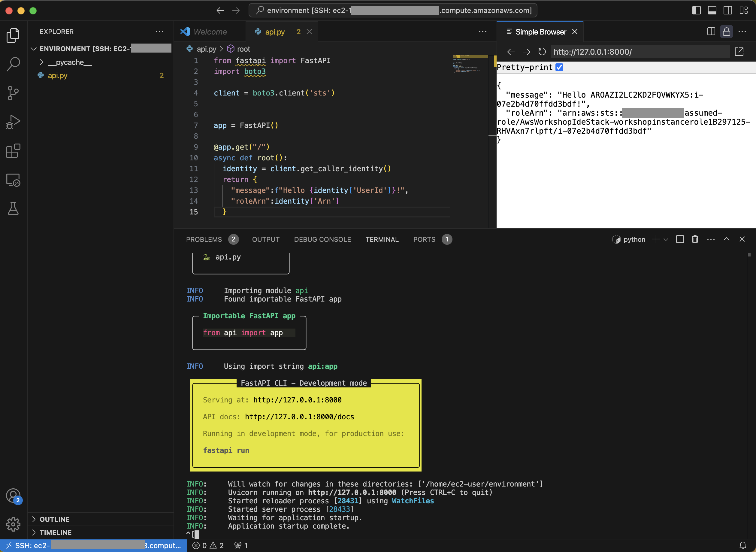This screenshot has width=756, height=552.
Task: Click the Testing flask icon in sidebar
Action: click(x=13, y=208)
